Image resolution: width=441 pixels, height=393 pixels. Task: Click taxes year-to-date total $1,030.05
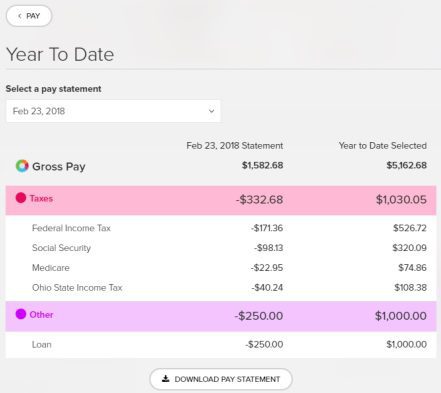click(x=401, y=200)
